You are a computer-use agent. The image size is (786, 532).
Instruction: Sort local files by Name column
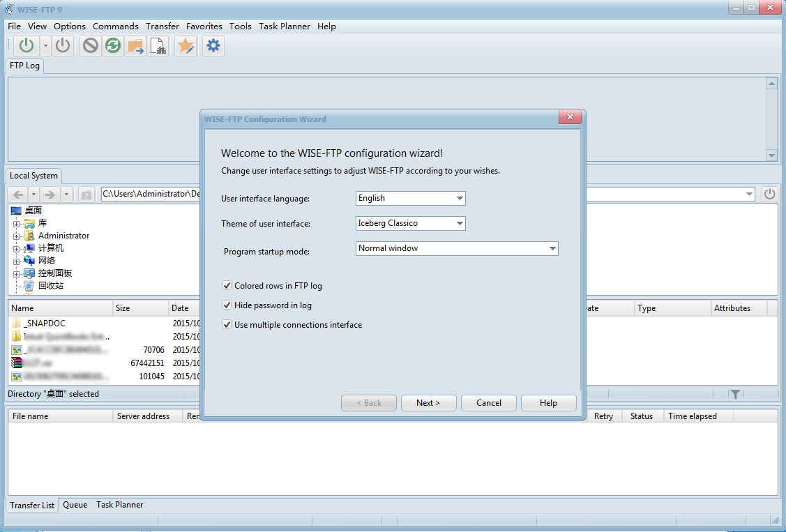point(61,308)
